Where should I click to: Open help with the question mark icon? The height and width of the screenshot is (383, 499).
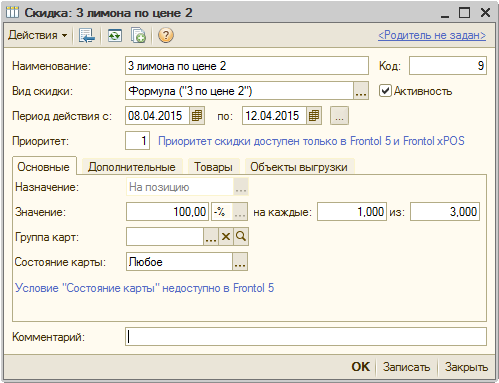(x=166, y=35)
